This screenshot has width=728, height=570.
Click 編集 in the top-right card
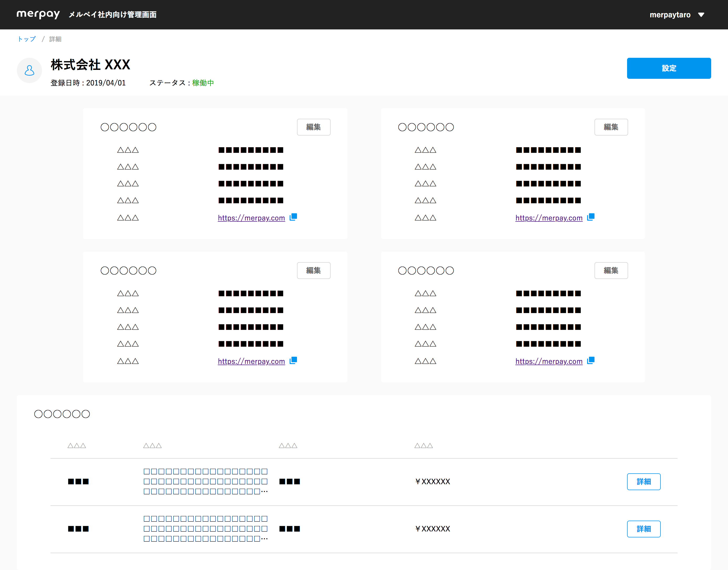pos(611,127)
